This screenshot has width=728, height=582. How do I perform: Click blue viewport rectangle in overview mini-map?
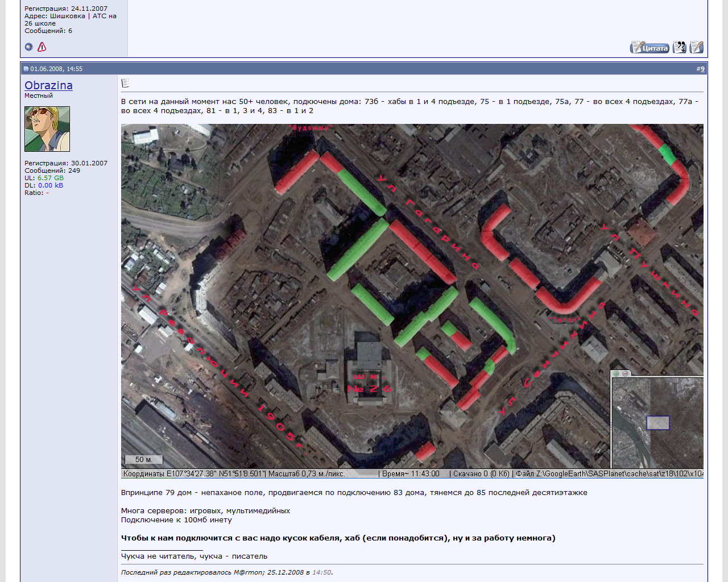657,423
